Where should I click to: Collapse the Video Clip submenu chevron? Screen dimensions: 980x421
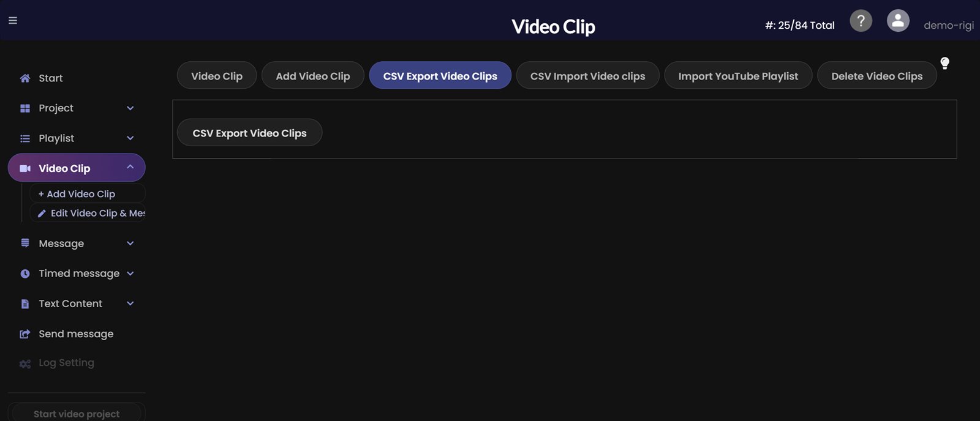click(130, 167)
